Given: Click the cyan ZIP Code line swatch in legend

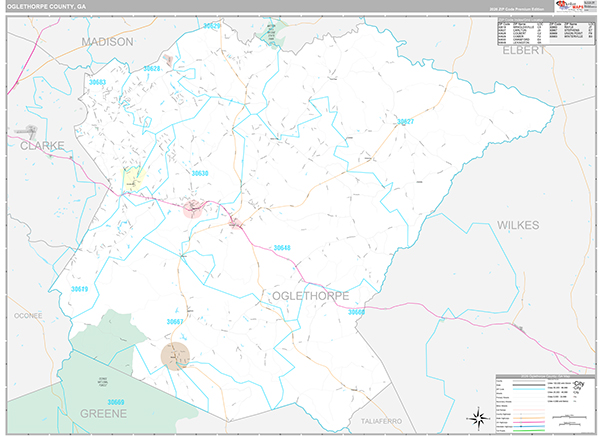Looking at the screenshot, I should click(528, 389).
